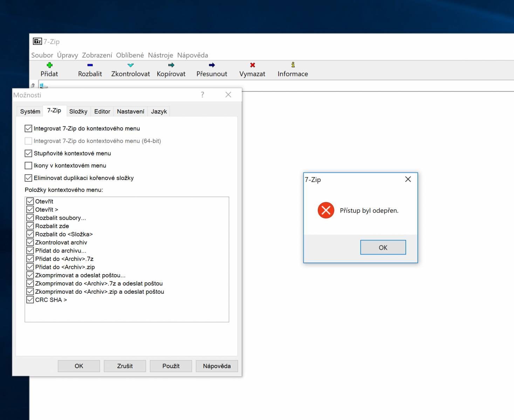Click the red error icon in dialog
The height and width of the screenshot is (420, 514).
tap(326, 210)
